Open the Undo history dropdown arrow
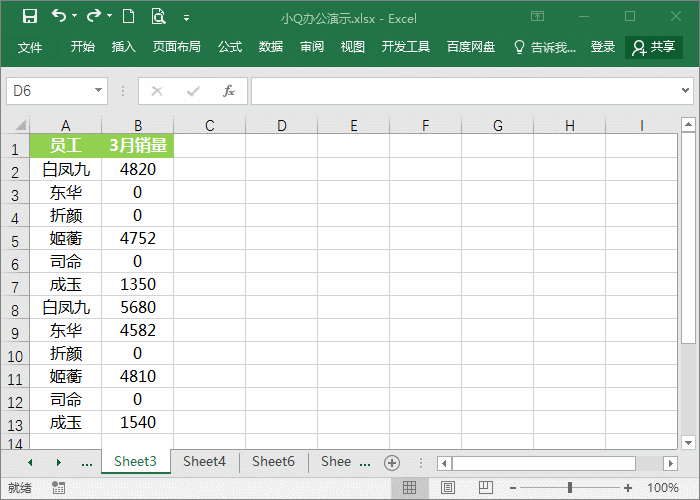Viewport: 700px width, 500px height. click(x=75, y=16)
